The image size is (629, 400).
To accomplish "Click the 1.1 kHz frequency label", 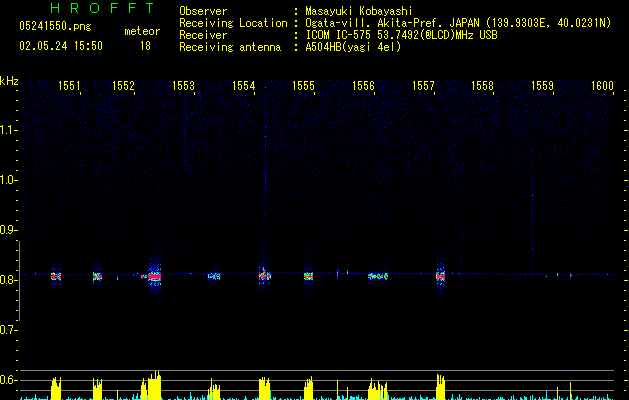I will 8,130.
